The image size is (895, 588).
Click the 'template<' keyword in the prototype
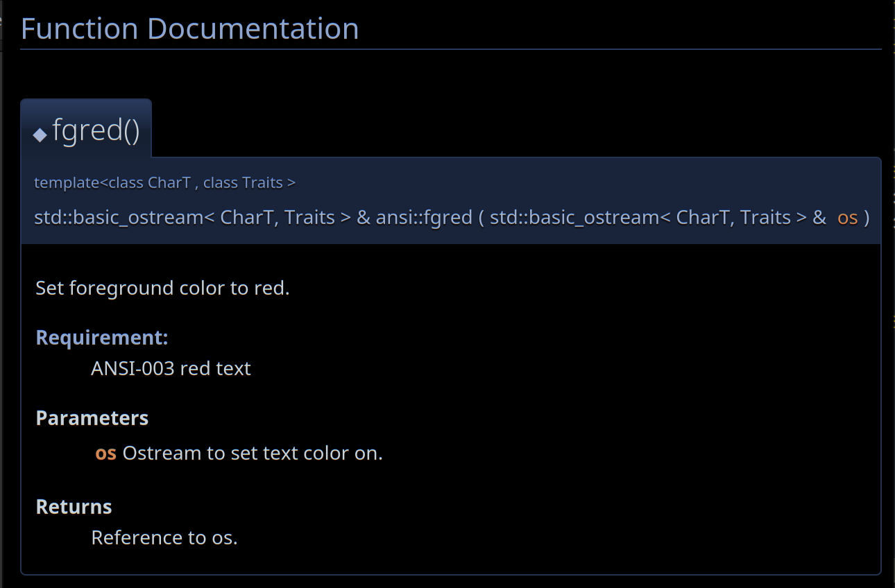[x=71, y=183]
